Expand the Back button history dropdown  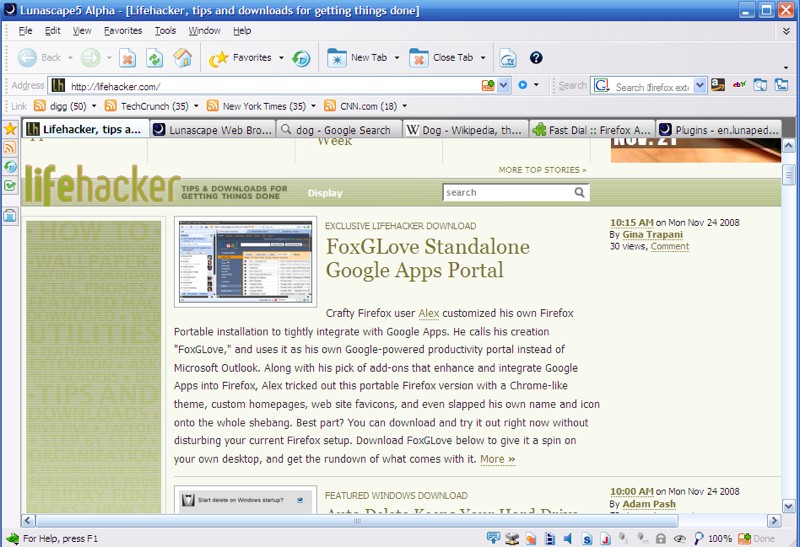70,58
